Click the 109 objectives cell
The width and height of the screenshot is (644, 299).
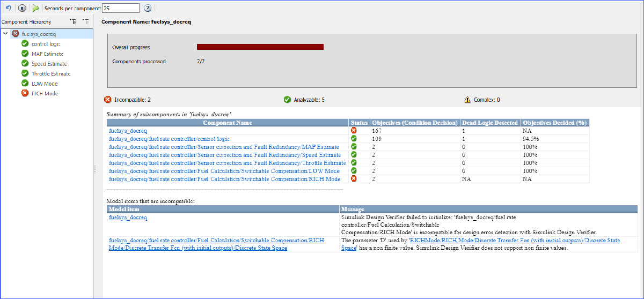(x=415, y=139)
